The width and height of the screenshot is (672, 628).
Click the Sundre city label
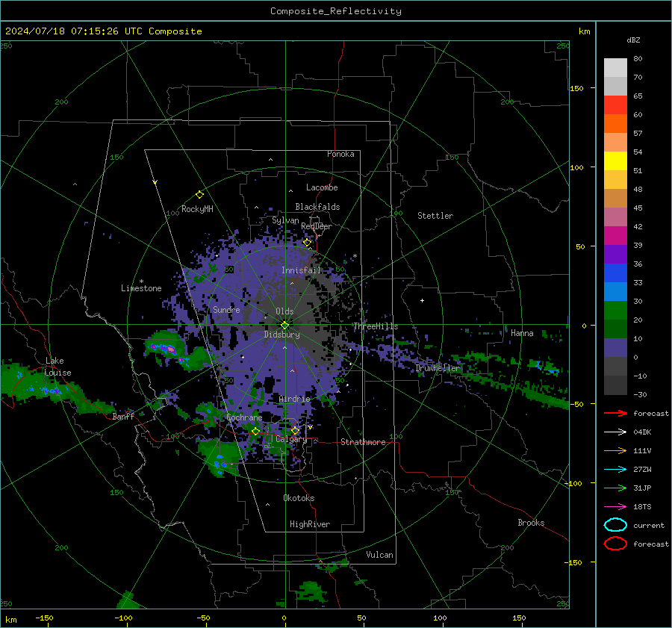pos(226,309)
